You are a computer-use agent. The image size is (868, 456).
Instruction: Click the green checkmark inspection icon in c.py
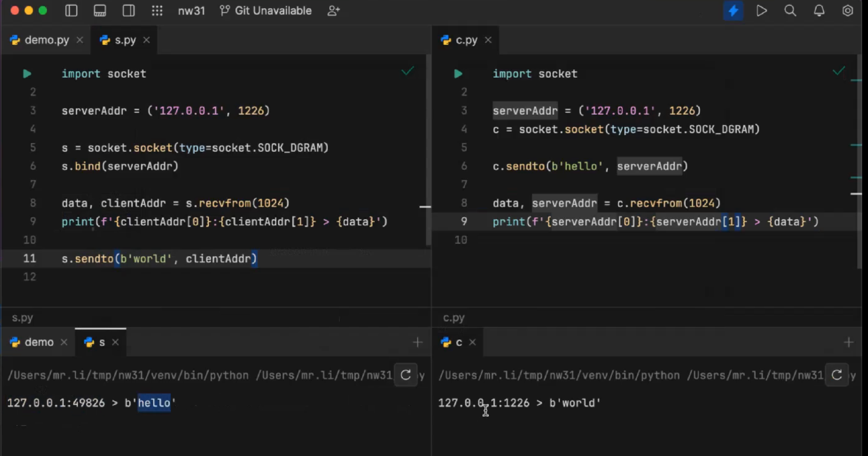[839, 71]
